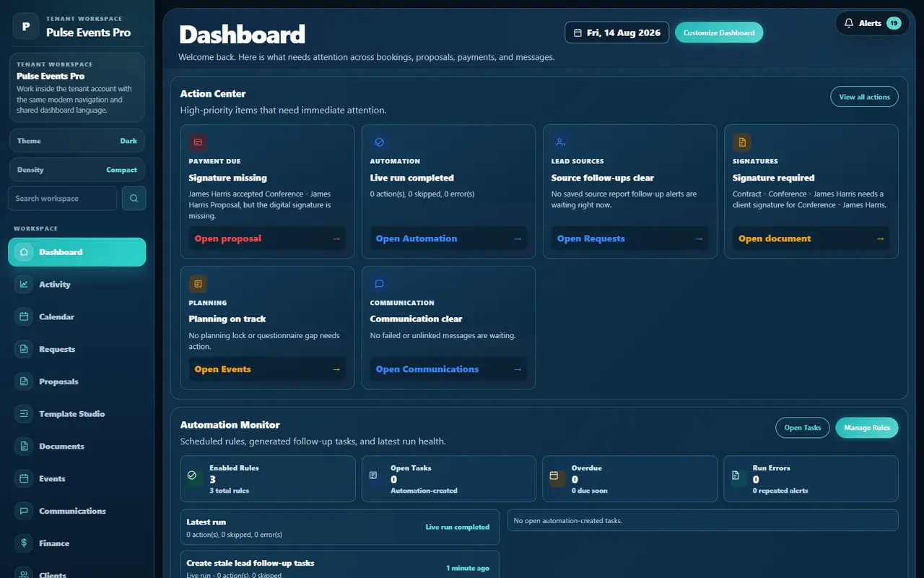
Task: Open Requests from the workspace menu
Action: click(77, 349)
